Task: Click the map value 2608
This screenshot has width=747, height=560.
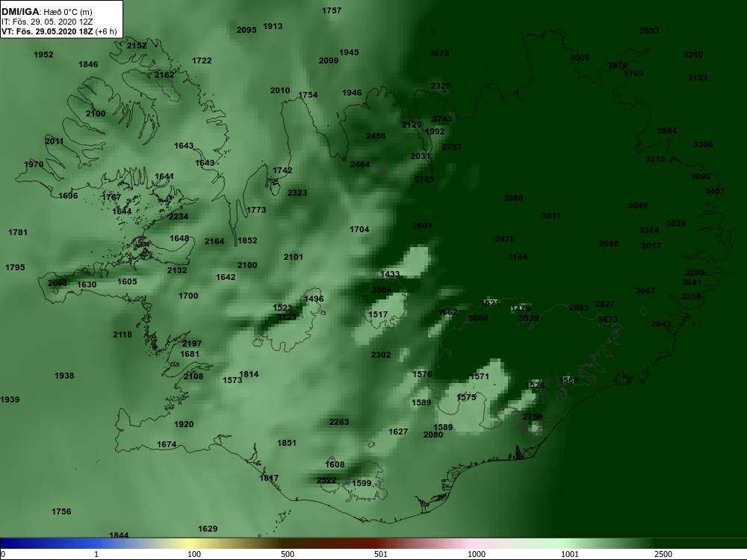Action: click(58, 283)
